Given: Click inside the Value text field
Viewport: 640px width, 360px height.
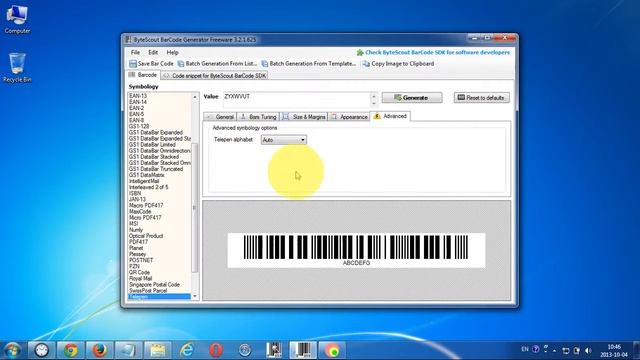Looking at the screenshot, I should click(297, 100).
